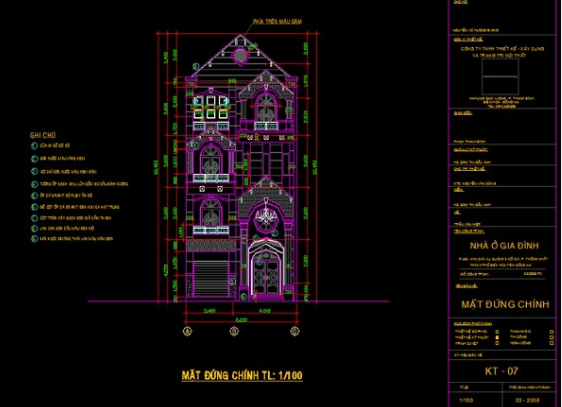
Task: Click the company name 'CÔNG TY TNHH THIẾT KẾ - XÂY DỰNG'
Action: [502, 48]
